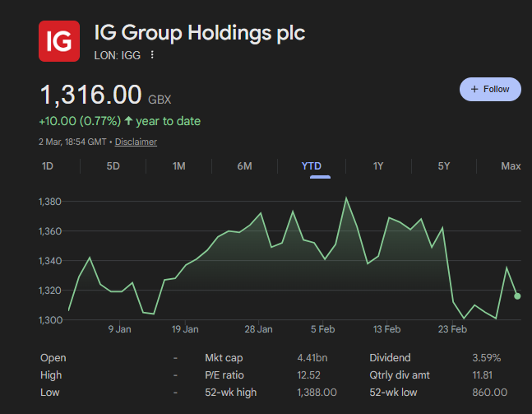This screenshot has width=532, height=414.
Task: Open the Disclaimer link
Action: (136, 142)
